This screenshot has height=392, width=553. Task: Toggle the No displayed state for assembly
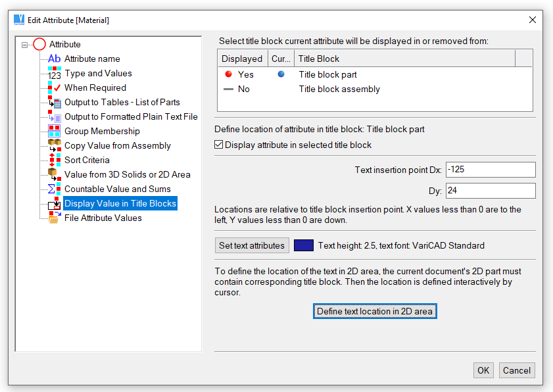pos(229,89)
